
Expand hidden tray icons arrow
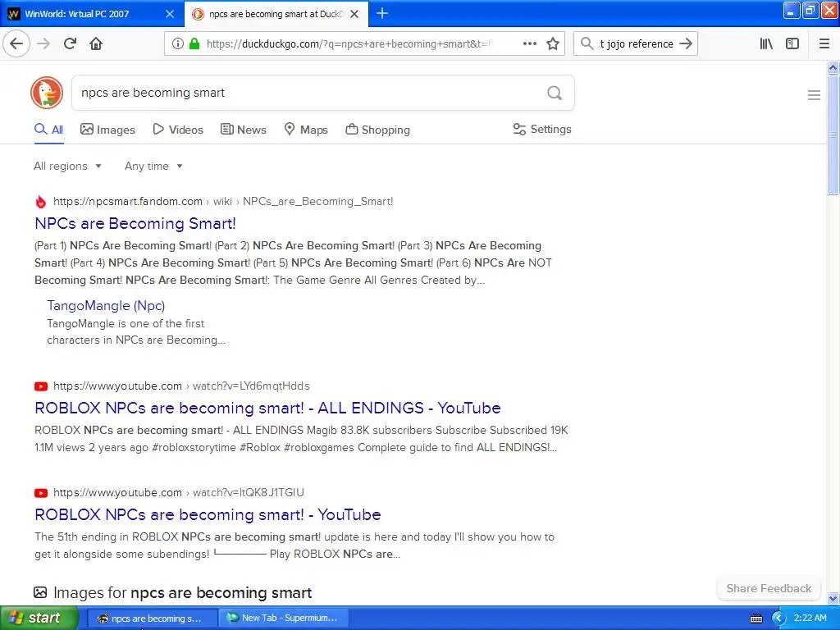click(778, 619)
